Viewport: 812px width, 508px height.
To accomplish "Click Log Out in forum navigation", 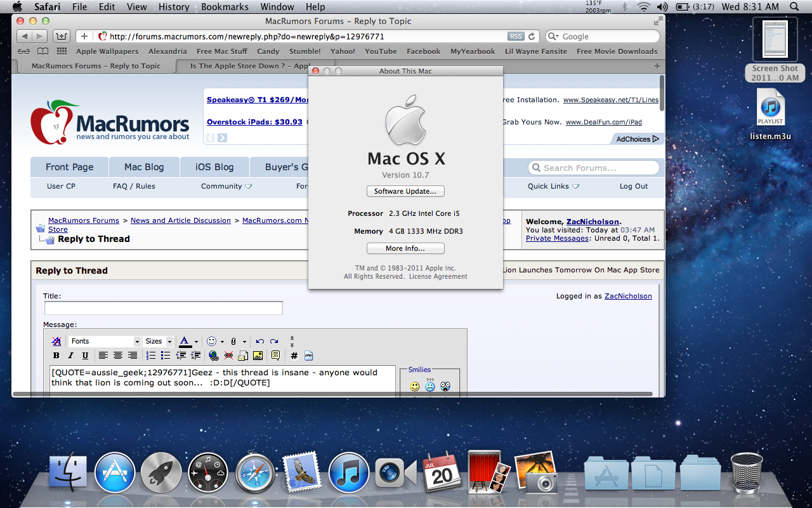I will (634, 186).
